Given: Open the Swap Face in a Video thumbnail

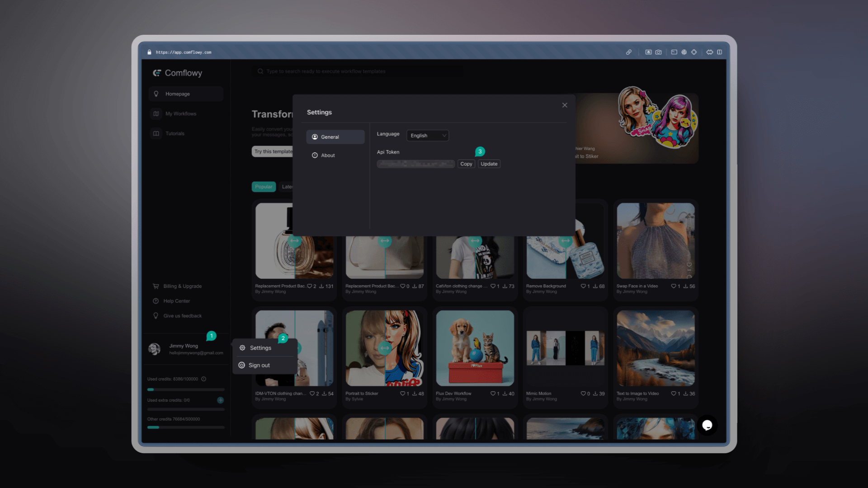Looking at the screenshot, I should pyautogui.click(x=656, y=241).
